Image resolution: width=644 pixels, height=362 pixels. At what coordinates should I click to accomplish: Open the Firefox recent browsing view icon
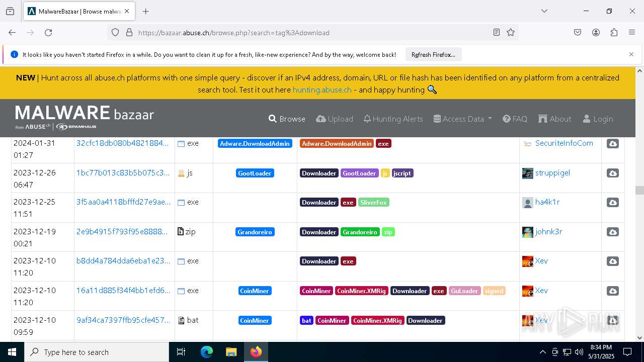10,11
